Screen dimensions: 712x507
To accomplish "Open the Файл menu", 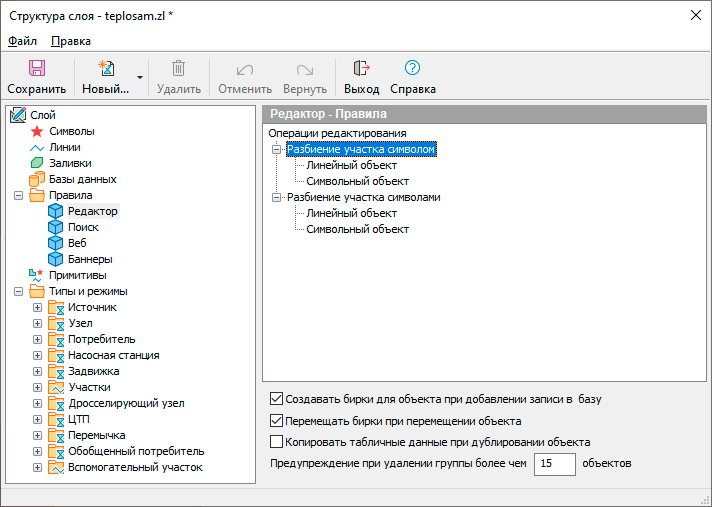I will [x=22, y=41].
